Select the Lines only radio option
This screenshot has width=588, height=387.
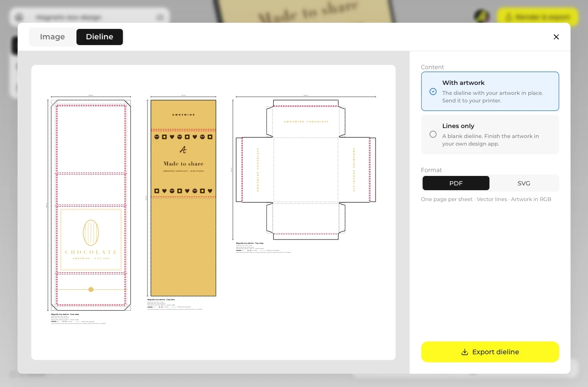pyautogui.click(x=490, y=134)
